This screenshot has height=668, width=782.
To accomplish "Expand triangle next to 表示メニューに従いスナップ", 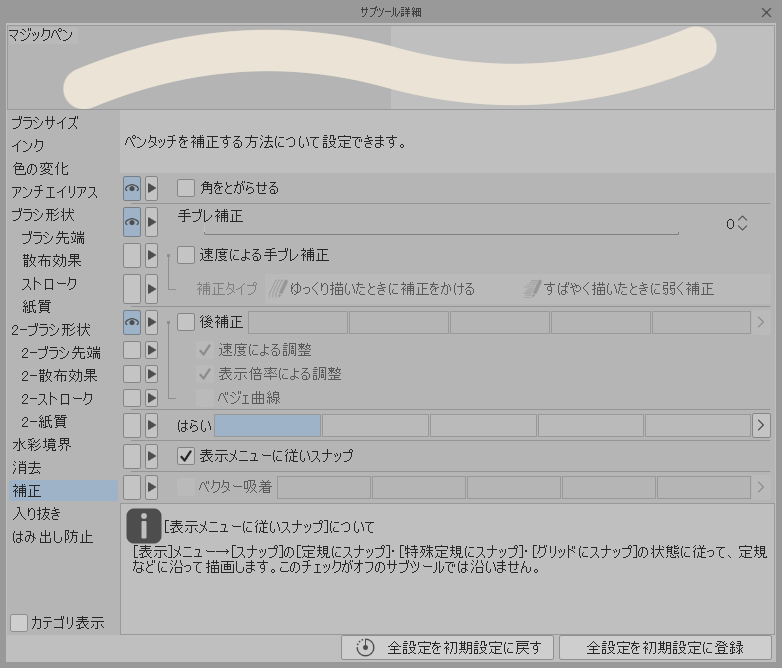I will click(152, 456).
